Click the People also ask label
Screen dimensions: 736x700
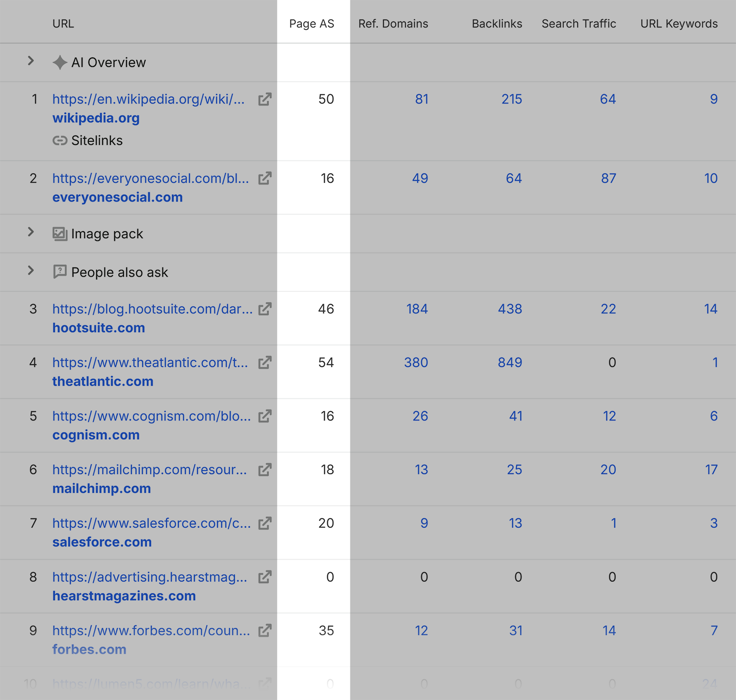point(120,272)
